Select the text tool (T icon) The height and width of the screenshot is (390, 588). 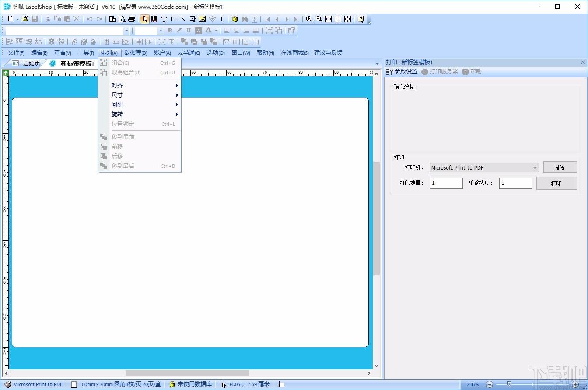tap(164, 19)
